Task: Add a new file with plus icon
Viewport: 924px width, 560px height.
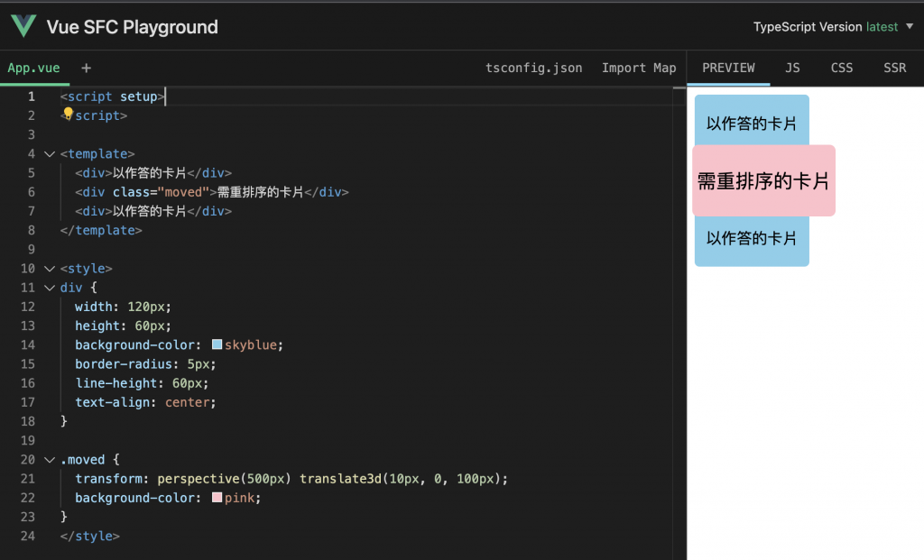Action: pos(87,68)
